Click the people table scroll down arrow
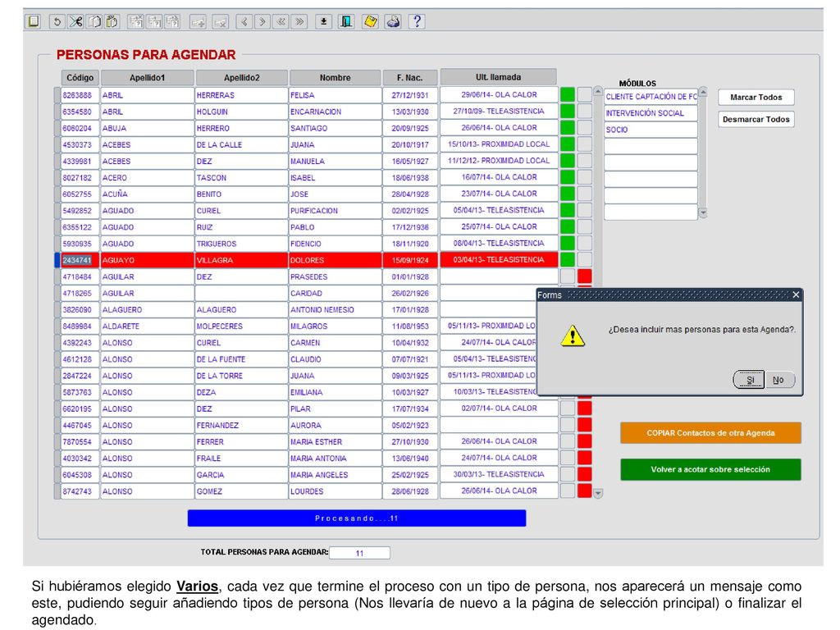840x630 pixels. (x=598, y=493)
